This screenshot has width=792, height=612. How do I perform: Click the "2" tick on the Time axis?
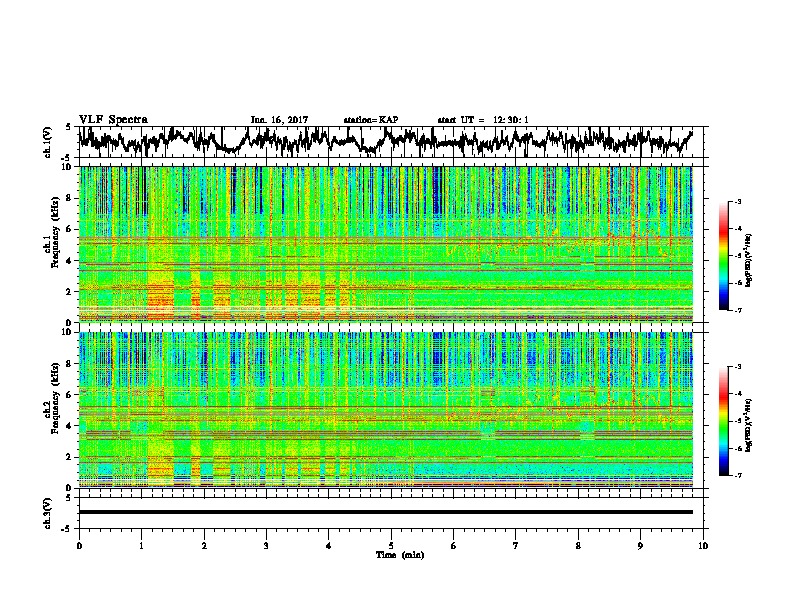(204, 546)
